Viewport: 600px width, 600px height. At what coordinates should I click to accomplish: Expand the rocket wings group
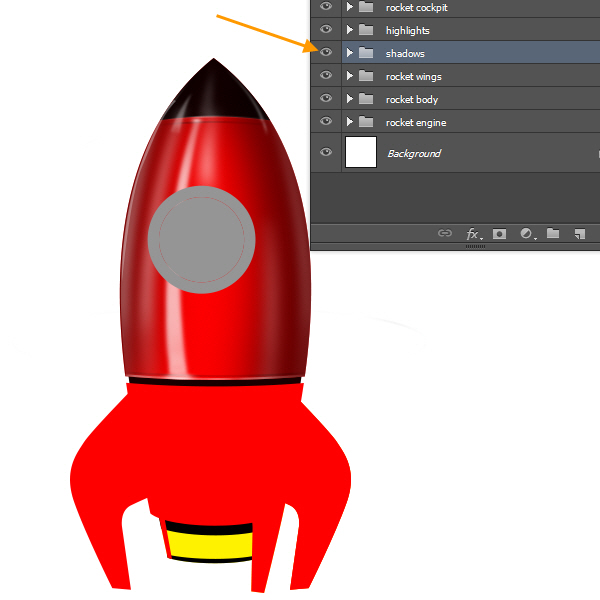[349, 76]
